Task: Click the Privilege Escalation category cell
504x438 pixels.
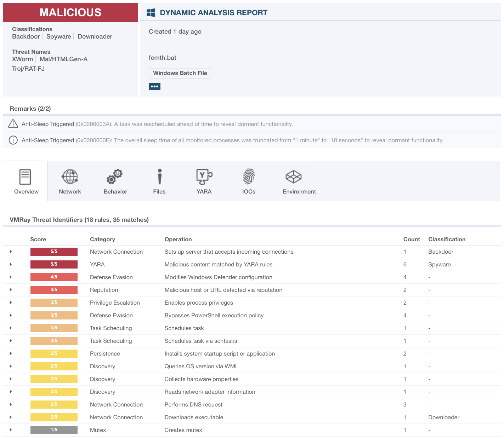Action: pyautogui.click(x=115, y=302)
